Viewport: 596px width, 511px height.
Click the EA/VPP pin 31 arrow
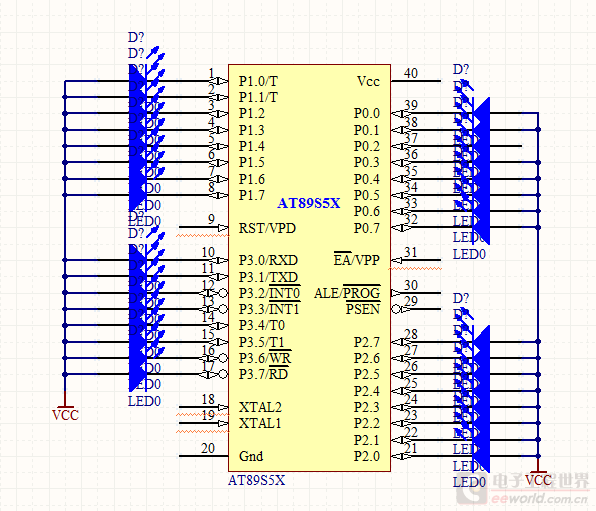click(397, 260)
